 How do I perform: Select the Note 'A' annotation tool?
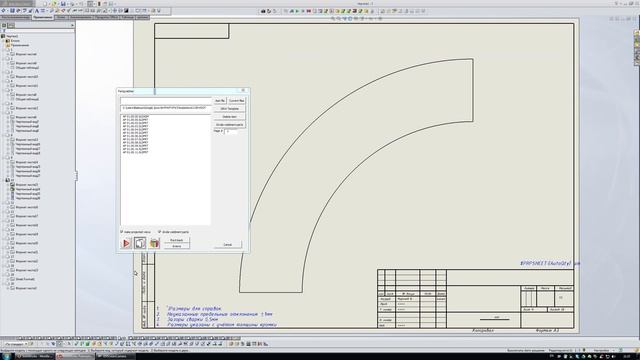(37, 11)
